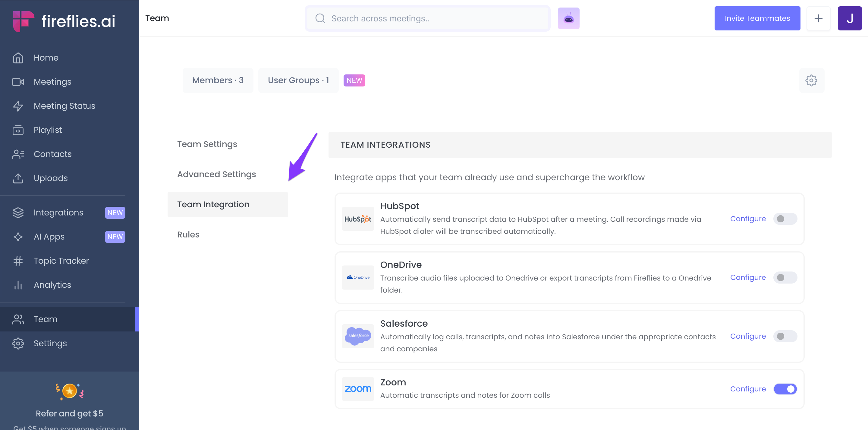Turn on the Salesforce toggle
The height and width of the screenshot is (430, 868).
pos(785,336)
